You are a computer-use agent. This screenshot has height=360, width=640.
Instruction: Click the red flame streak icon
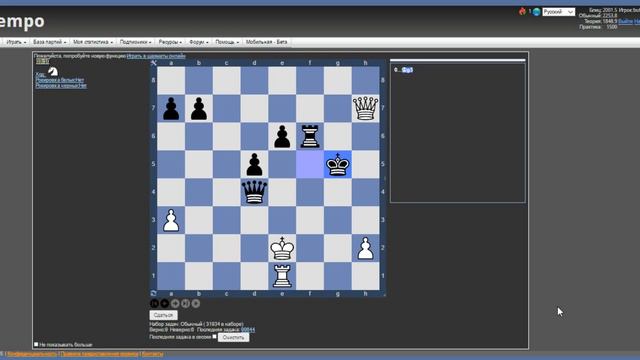coord(522,11)
